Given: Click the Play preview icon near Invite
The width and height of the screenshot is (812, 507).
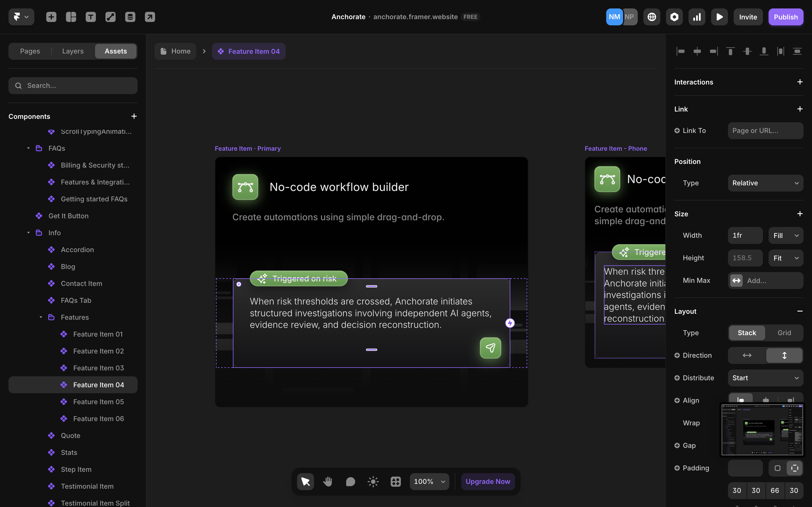Looking at the screenshot, I should pyautogui.click(x=720, y=17).
